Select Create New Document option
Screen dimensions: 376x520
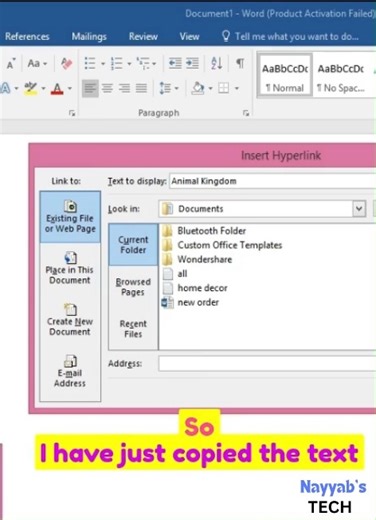point(70,319)
